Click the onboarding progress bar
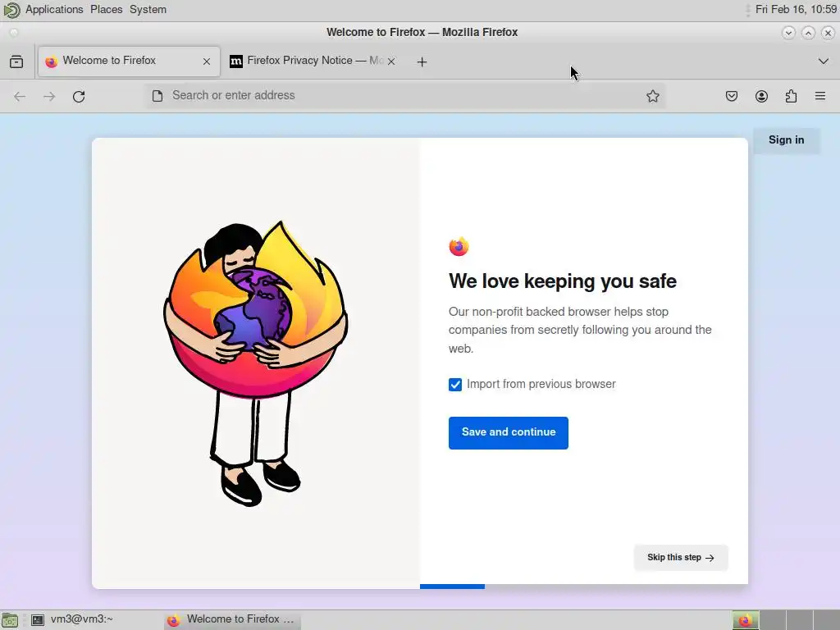Image resolution: width=840 pixels, height=630 pixels. point(583,587)
